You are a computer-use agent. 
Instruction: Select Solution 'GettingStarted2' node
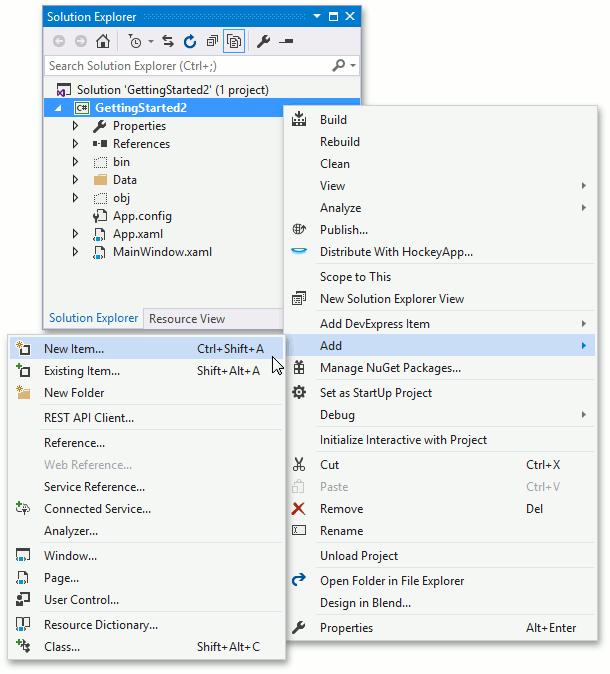coord(172,90)
